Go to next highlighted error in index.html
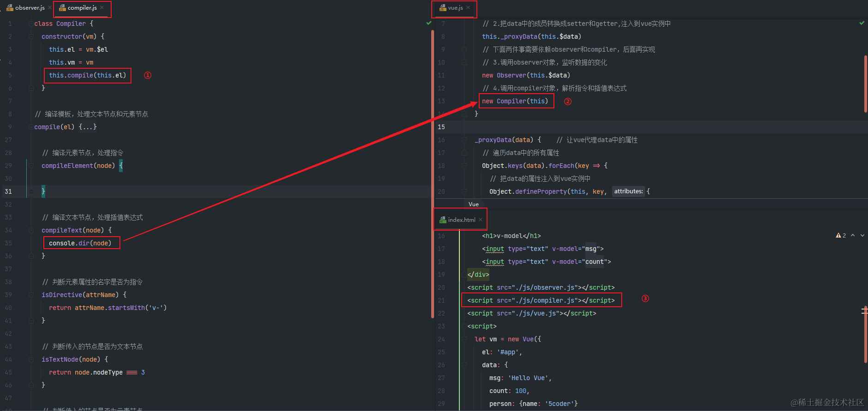868x411 pixels. (862, 235)
